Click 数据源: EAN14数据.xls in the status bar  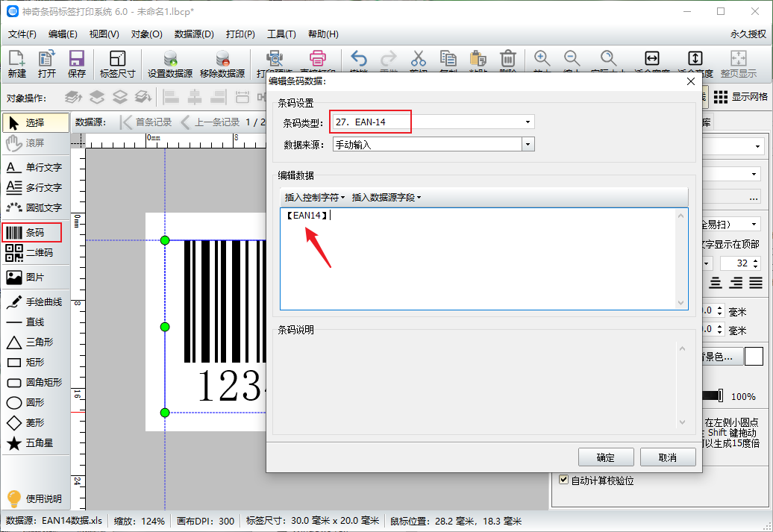54,521
